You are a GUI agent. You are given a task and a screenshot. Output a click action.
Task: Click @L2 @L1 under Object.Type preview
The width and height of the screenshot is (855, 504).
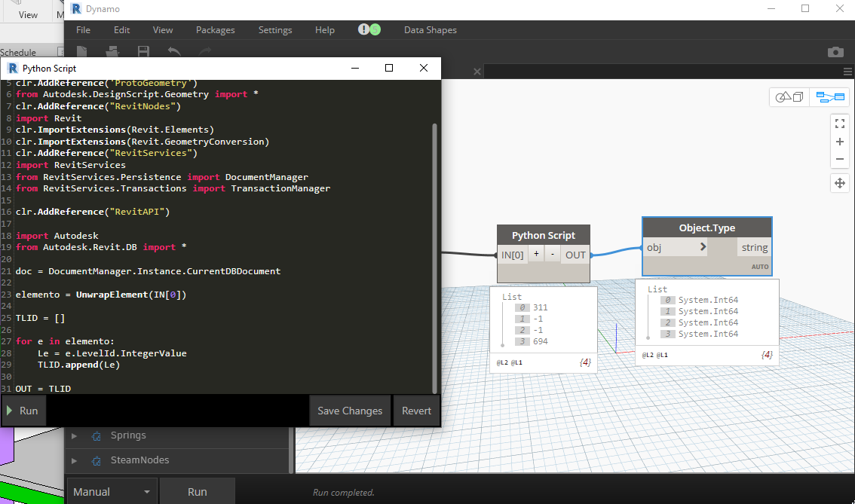[655, 355]
